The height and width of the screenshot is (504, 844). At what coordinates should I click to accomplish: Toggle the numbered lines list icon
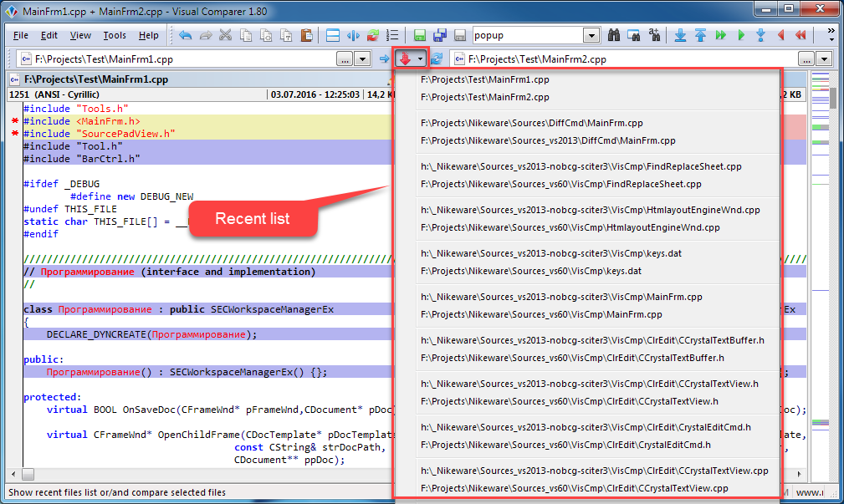(391, 36)
